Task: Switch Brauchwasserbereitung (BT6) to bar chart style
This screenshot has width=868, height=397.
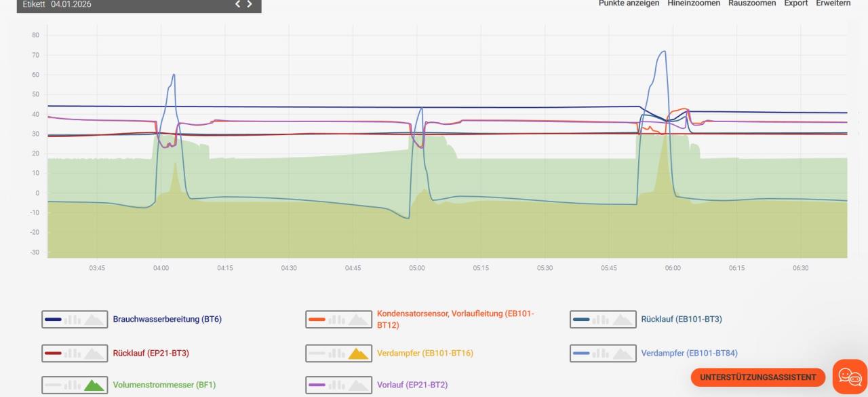Action: coord(73,320)
